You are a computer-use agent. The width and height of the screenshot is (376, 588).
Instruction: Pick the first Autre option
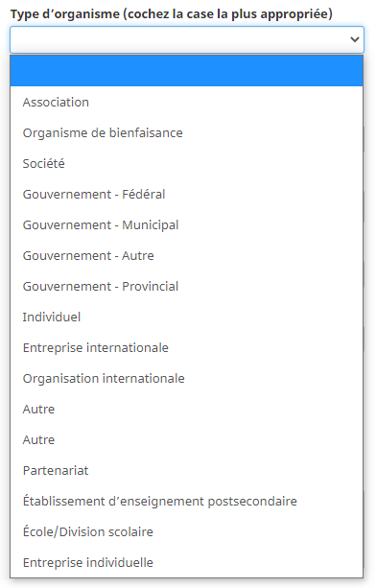pos(187,410)
